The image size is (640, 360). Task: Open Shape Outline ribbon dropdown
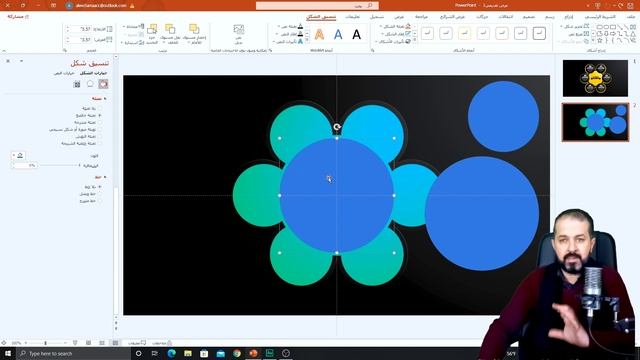click(x=396, y=34)
